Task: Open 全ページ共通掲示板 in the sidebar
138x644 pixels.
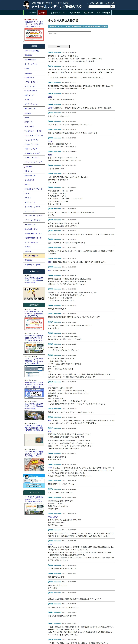Action: [x=34, y=51]
